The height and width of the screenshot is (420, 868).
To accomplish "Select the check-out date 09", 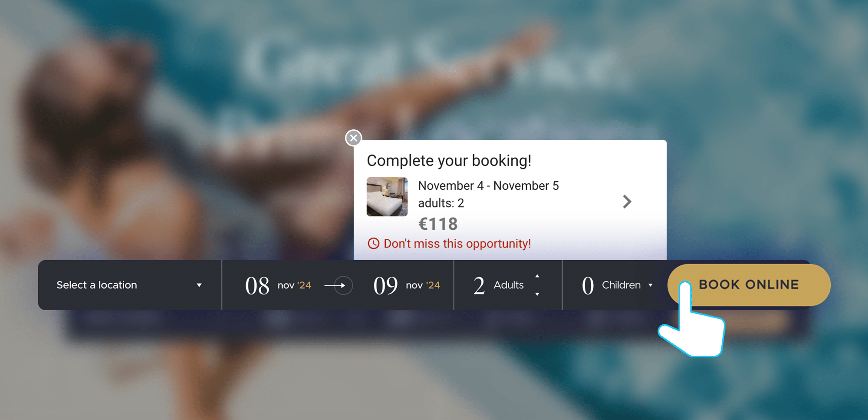I will pos(385,286).
